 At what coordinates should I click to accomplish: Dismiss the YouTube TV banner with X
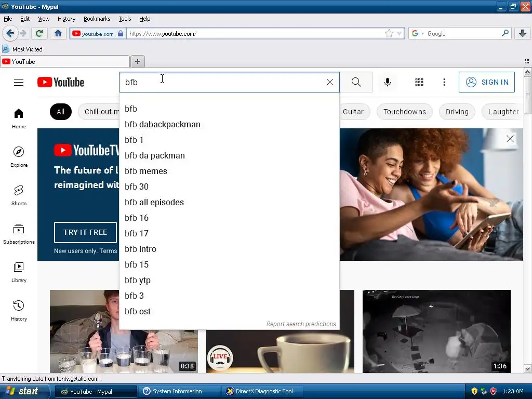click(x=510, y=139)
